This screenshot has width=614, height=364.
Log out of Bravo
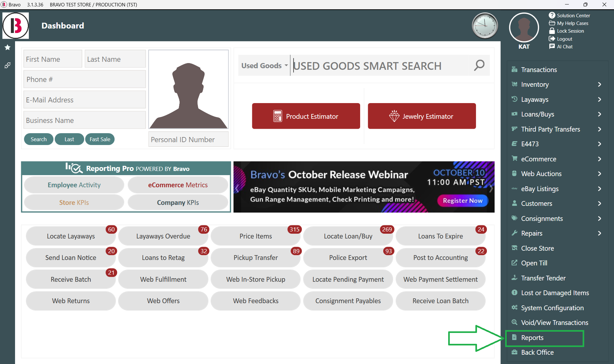(561, 39)
